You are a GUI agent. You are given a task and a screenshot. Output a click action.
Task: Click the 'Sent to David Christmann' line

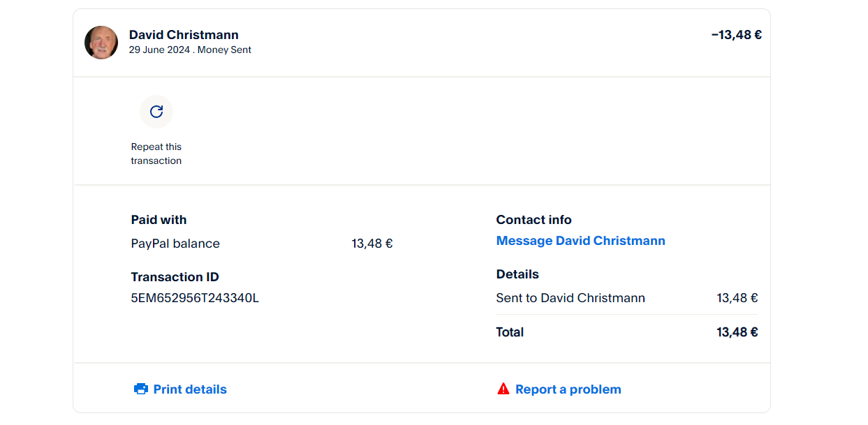pos(571,298)
